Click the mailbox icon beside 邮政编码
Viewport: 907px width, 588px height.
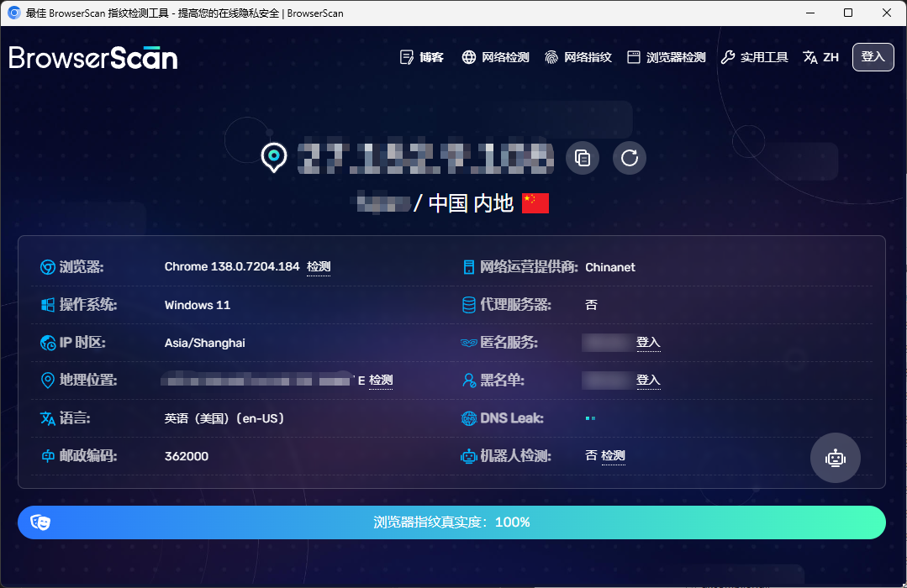pyautogui.click(x=48, y=456)
